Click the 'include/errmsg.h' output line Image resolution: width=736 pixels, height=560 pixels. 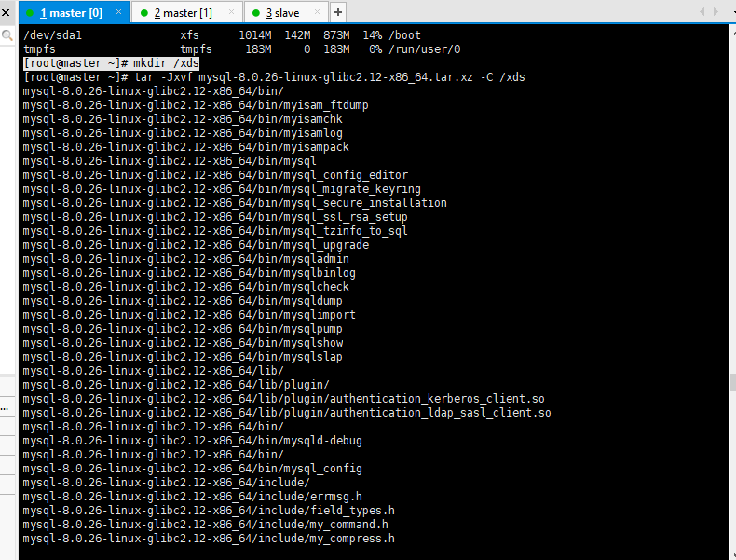pyautogui.click(x=193, y=497)
